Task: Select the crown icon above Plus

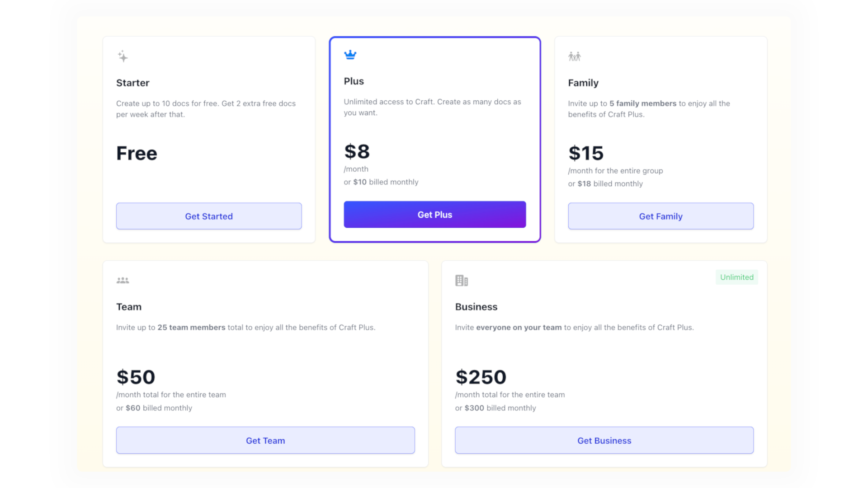Action: [350, 54]
